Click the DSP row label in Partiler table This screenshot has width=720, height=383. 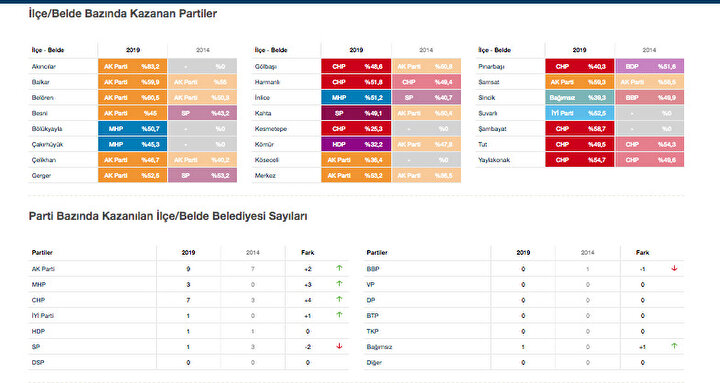[x=38, y=363]
